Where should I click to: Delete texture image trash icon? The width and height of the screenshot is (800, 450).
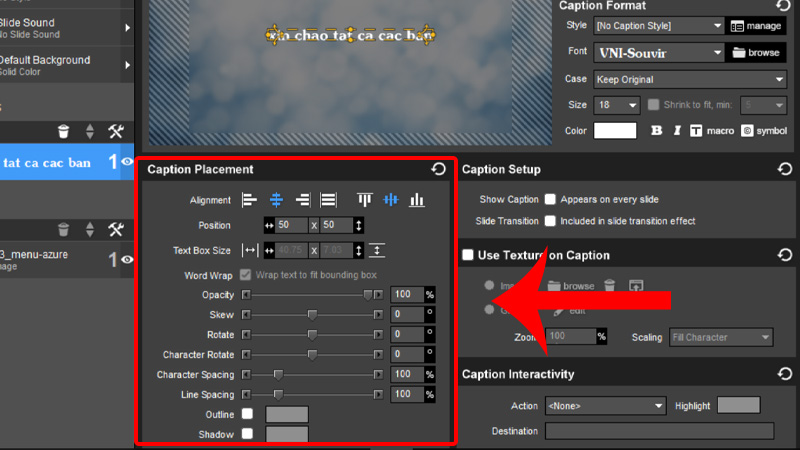point(610,285)
